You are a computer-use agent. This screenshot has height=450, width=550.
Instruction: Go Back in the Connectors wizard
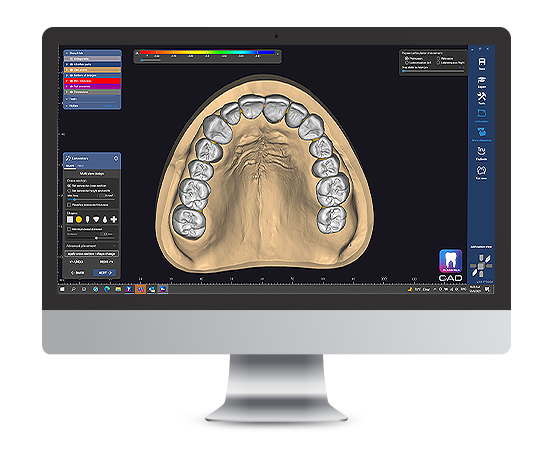click(77, 273)
